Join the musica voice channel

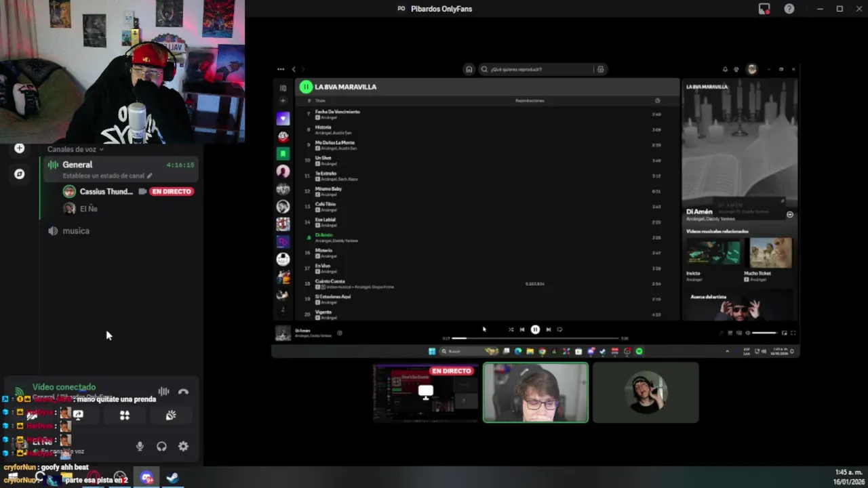point(76,231)
